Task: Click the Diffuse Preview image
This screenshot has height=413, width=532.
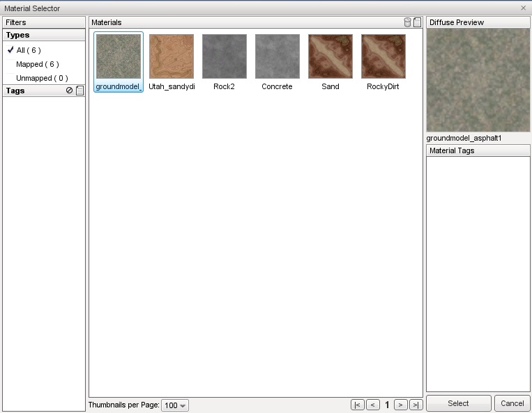Action: pyautogui.click(x=478, y=80)
